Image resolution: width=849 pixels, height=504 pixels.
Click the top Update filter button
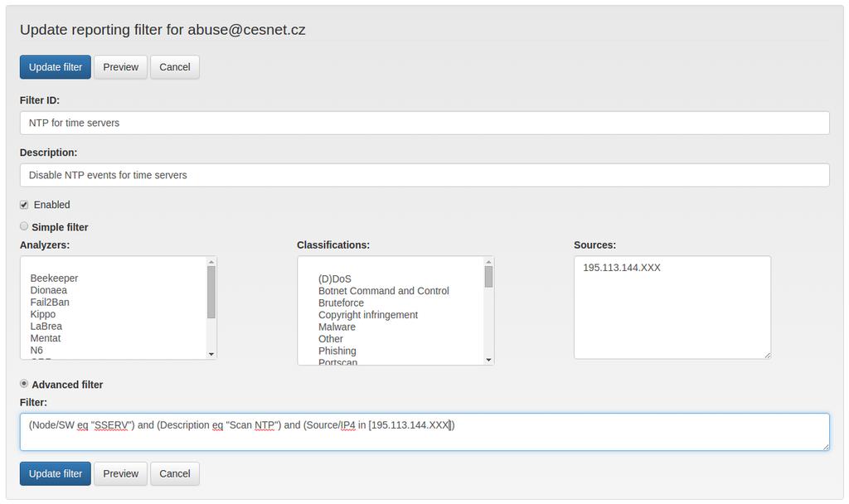click(x=56, y=67)
